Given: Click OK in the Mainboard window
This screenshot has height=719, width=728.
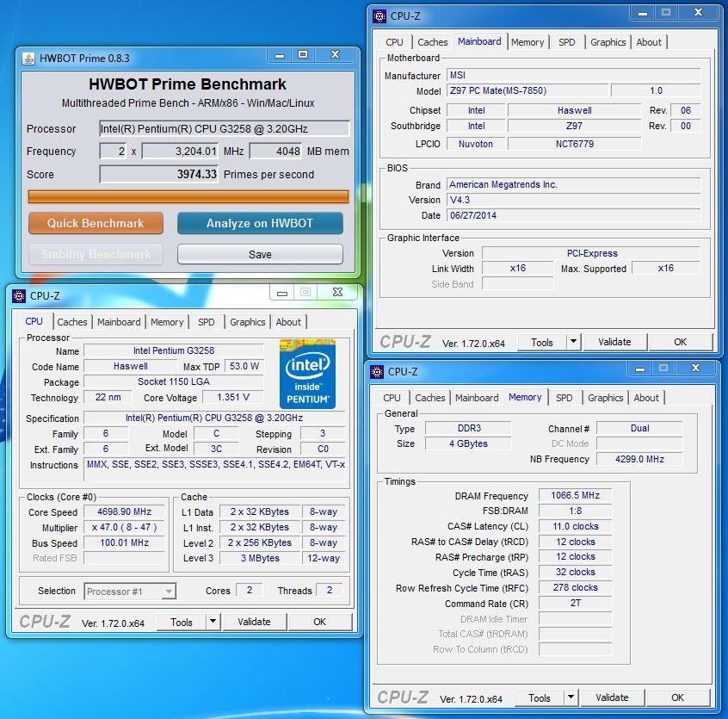Looking at the screenshot, I should tap(680, 342).
